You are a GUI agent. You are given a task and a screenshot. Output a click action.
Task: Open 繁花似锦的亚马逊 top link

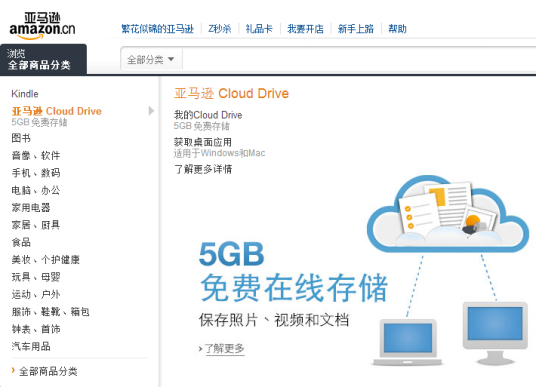tap(157, 29)
